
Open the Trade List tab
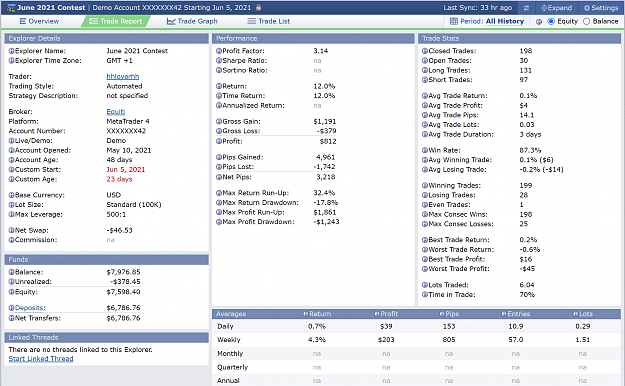(269, 21)
